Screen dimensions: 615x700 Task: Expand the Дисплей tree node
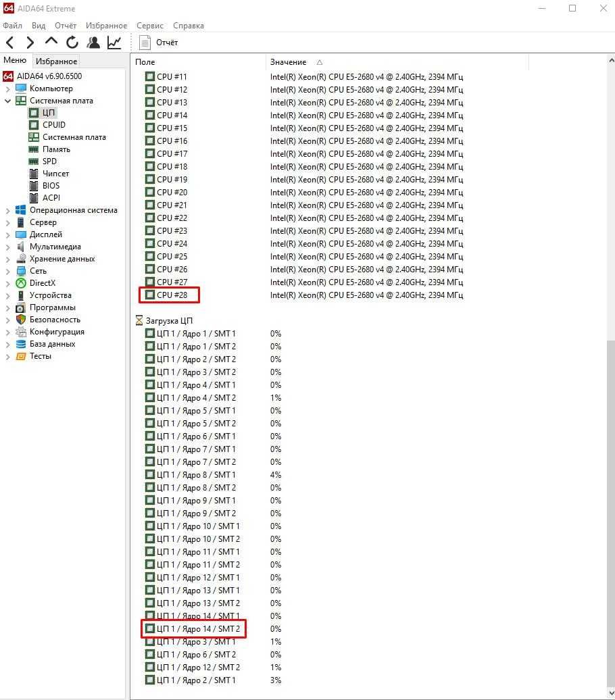pyautogui.click(x=7, y=235)
